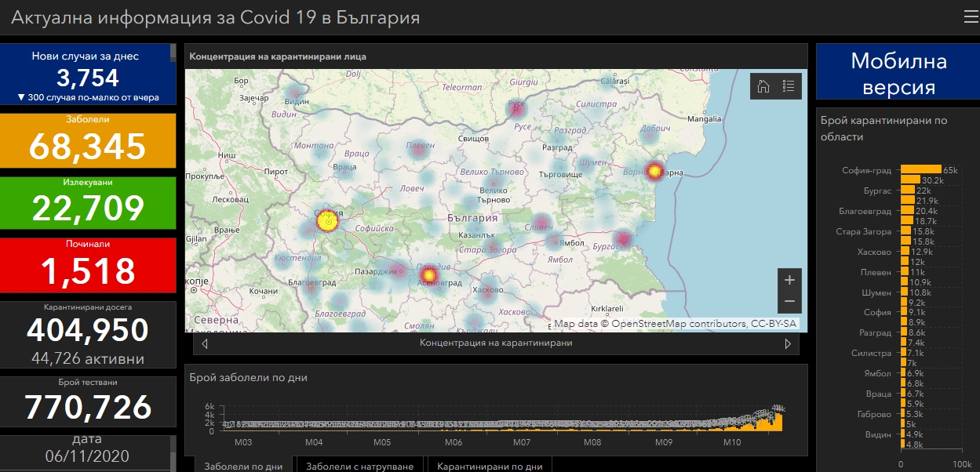This screenshot has height=472, width=980.
Task: Select the 'Заболели по дни' tab
Action: click(243, 466)
